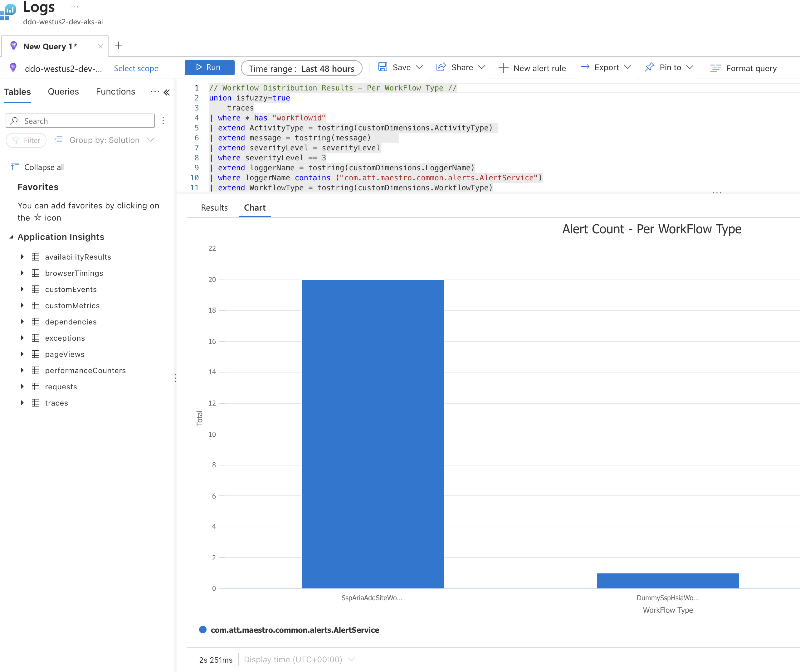This screenshot has width=800, height=672.
Task: Collapse the Application Insights group
Action: point(12,237)
